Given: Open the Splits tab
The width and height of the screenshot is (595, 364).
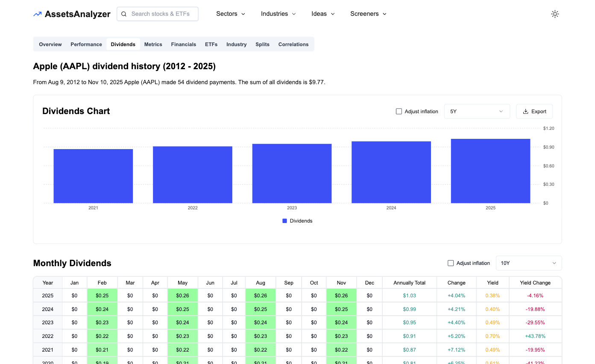Looking at the screenshot, I should 262,44.
